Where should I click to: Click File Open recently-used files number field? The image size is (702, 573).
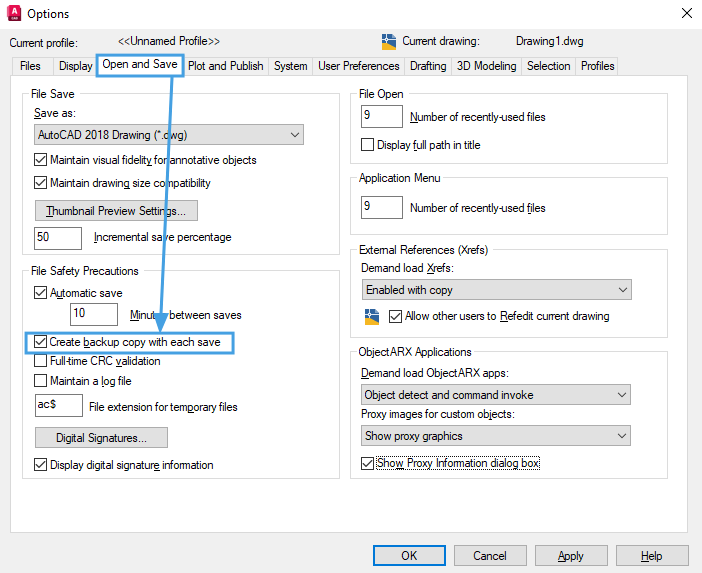tap(382, 116)
